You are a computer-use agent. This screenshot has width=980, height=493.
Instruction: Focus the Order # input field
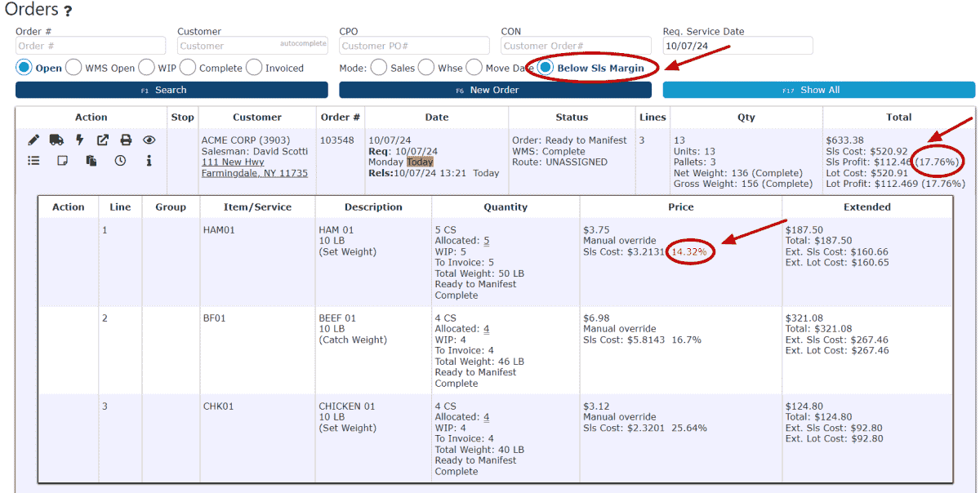tap(91, 46)
